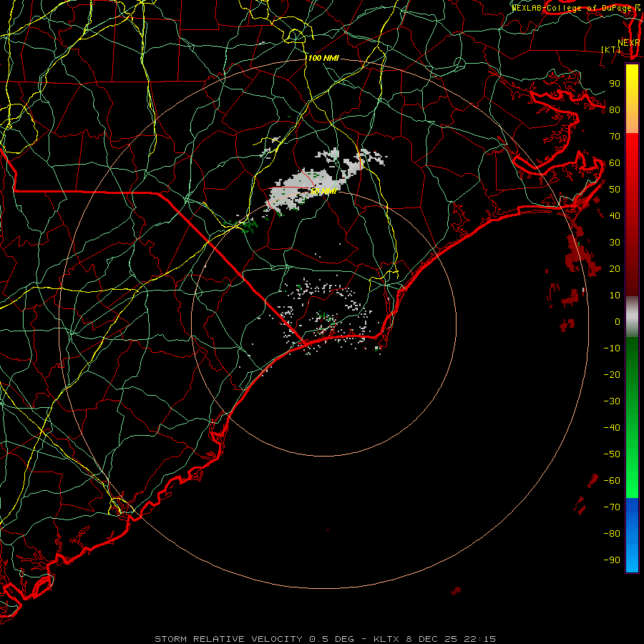Screen dimensions: 644x644
Task: Click the -40 value on the velocity scale
Action: click(612, 428)
